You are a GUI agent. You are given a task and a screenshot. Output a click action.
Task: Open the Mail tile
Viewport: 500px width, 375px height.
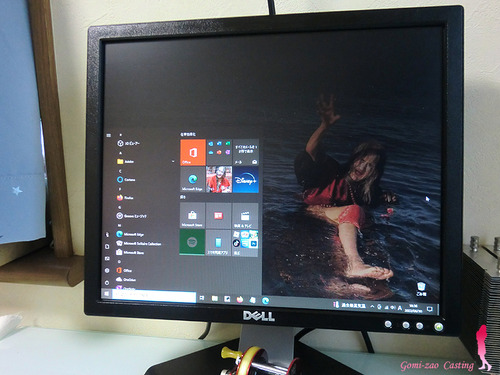(x=246, y=152)
